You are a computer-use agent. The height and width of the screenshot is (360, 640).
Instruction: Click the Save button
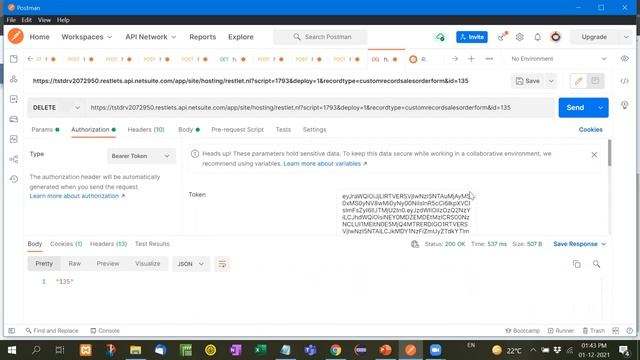[x=528, y=81]
